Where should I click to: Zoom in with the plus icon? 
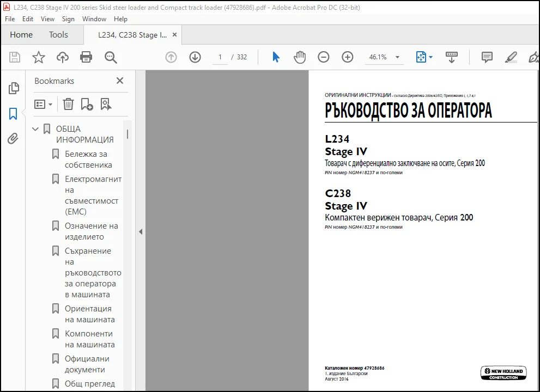click(348, 57)
